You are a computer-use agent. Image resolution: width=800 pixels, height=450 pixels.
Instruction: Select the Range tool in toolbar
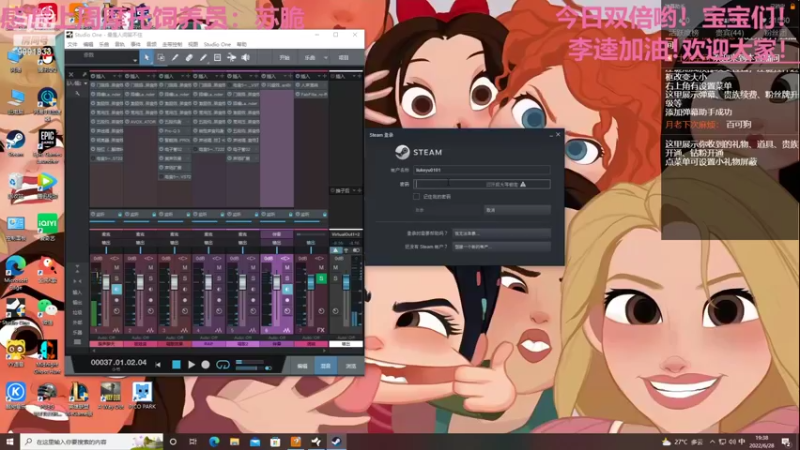[161, 58]
